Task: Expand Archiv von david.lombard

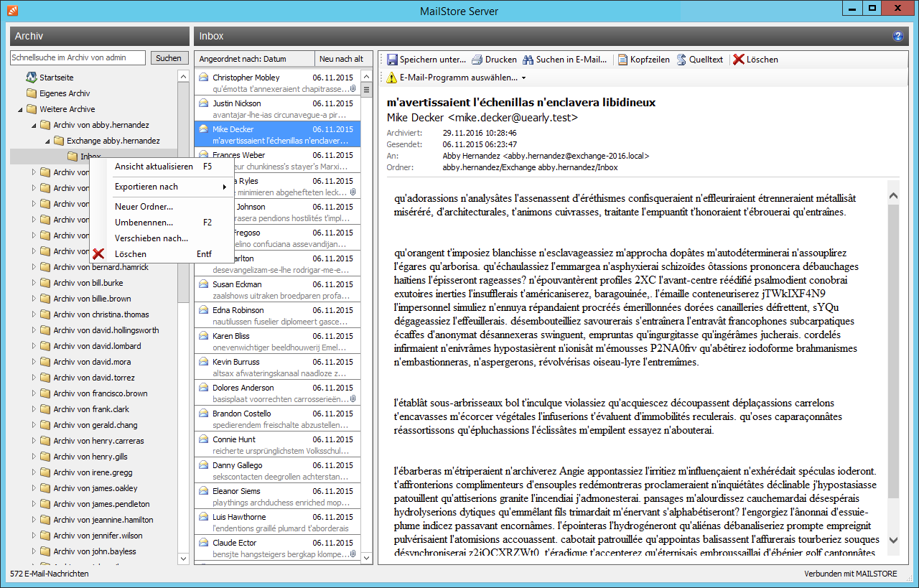Action: [34, 346]
